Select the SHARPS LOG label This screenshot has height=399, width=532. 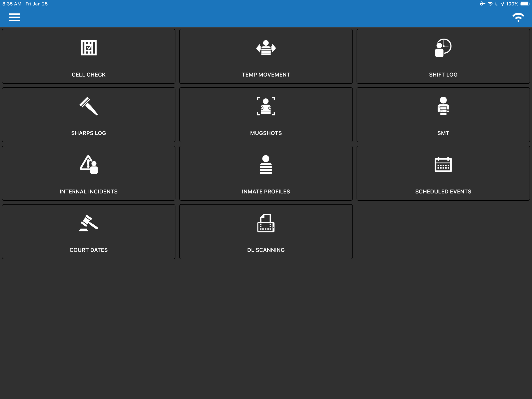89,133
